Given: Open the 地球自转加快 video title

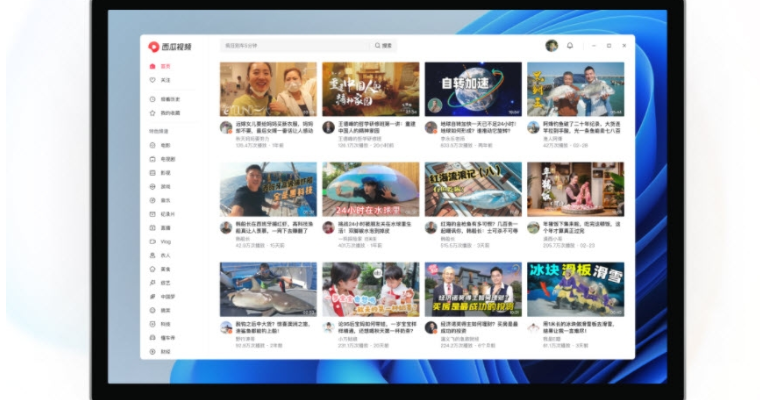Looking at the screenshot, I should pyautogui.click(x=478, y=128).
